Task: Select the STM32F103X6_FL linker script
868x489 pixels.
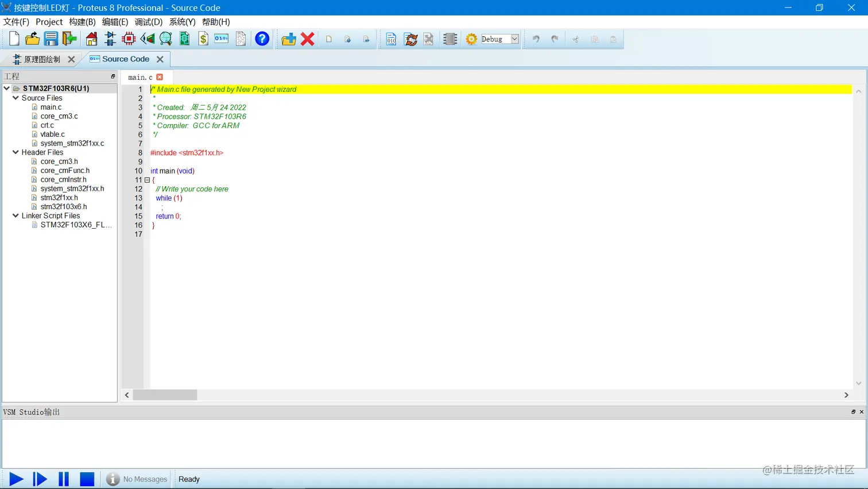Action: coord(76,225)
